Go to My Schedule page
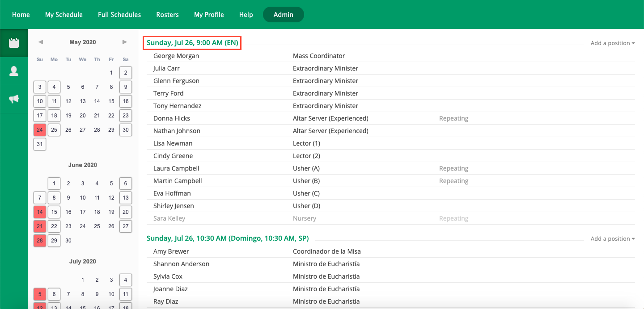This screenshot has height=309, width=644. pyautogui.click(x=64, y=15)
